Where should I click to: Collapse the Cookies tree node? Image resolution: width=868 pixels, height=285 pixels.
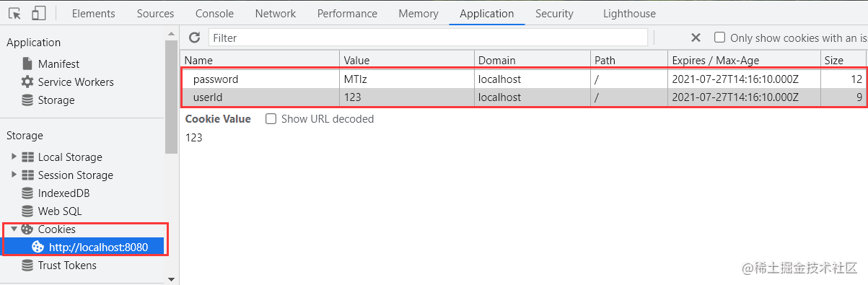(14, 229)
